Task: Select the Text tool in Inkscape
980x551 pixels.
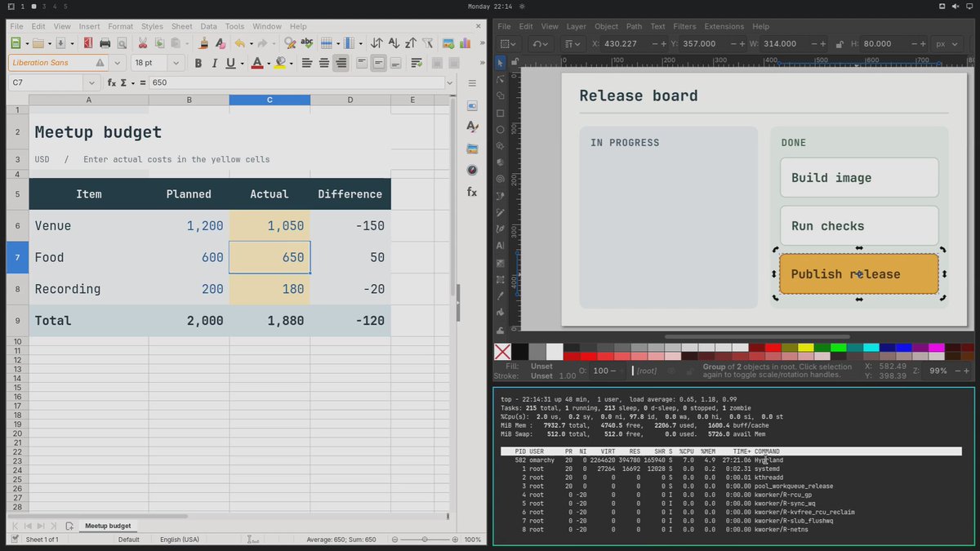Action: [x=501, y=245]
